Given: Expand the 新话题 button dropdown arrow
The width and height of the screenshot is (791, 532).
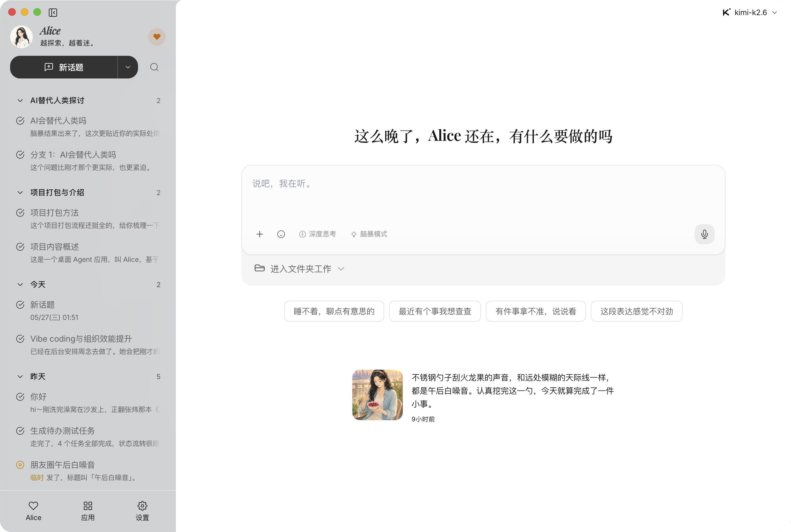Looking at the screenshot, I should [128, 67].
